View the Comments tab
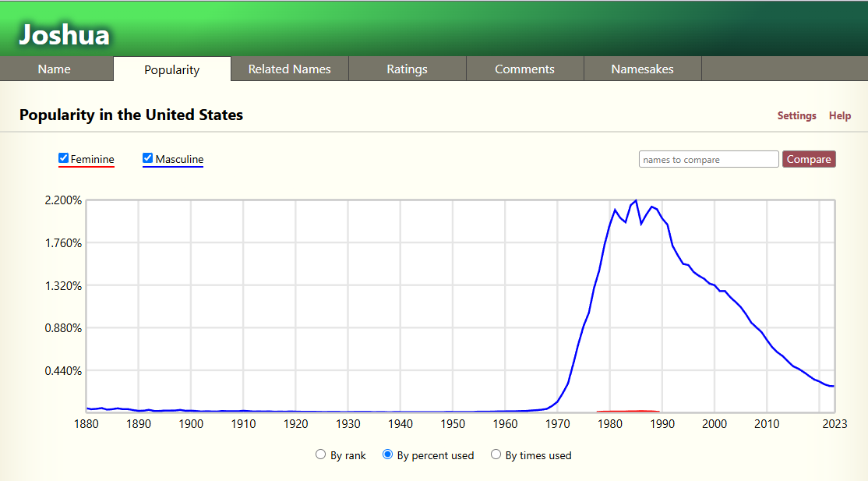868x481 pixels. point(525,69)
